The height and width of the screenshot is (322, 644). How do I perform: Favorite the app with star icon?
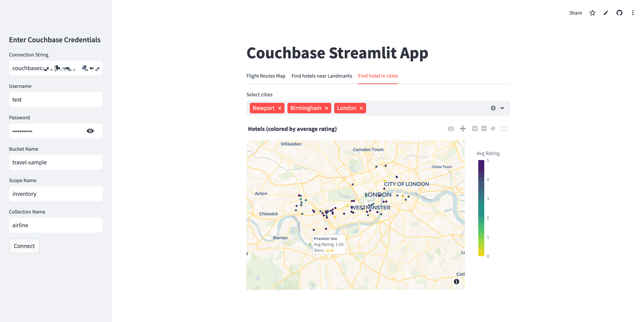click(x=592, y=13)
